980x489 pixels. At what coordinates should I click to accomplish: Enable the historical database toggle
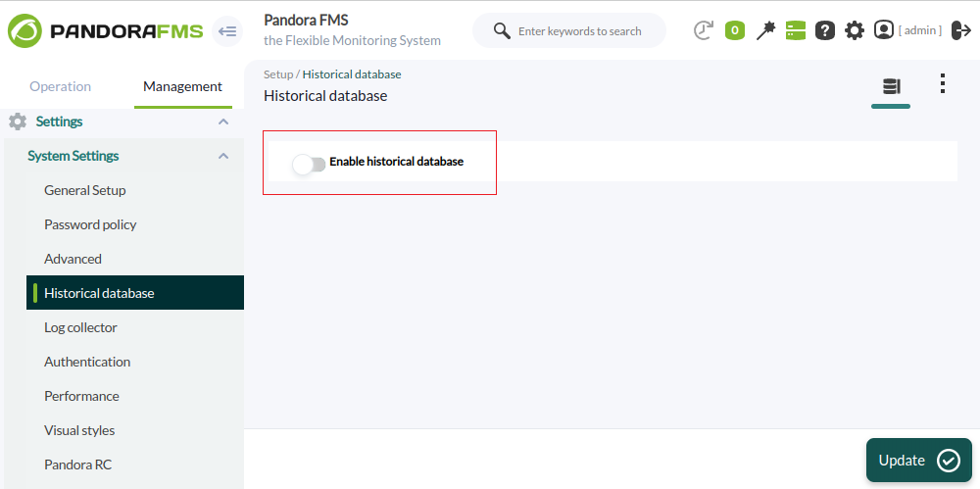tap(310, 165)
